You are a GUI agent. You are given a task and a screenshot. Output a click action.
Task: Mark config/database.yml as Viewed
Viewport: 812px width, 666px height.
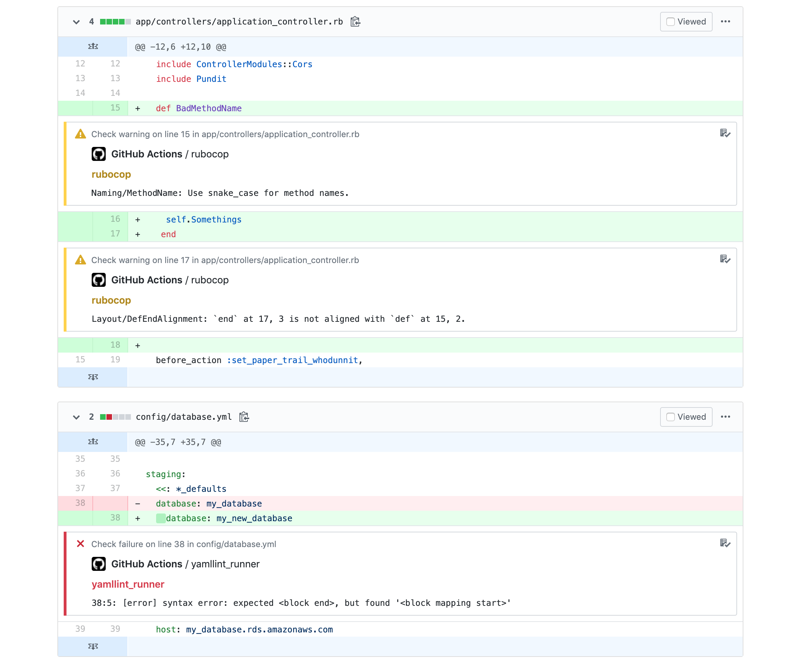[x=670, y=417]
